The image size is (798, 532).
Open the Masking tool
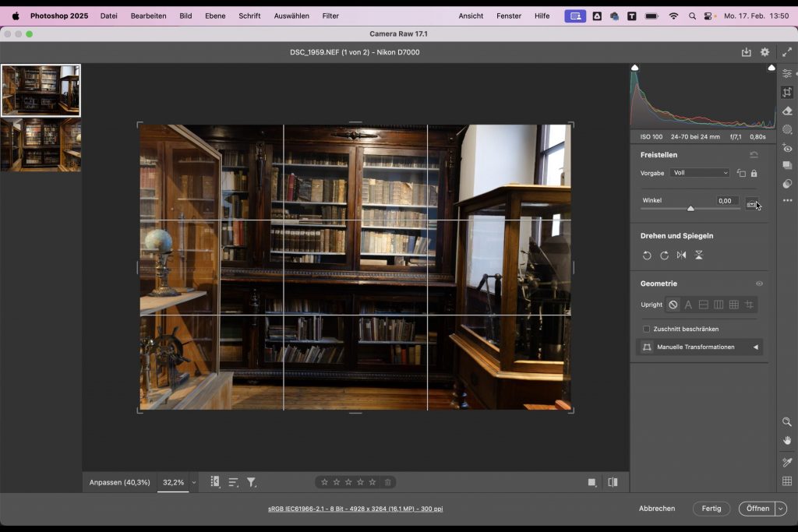click(787, 129)
